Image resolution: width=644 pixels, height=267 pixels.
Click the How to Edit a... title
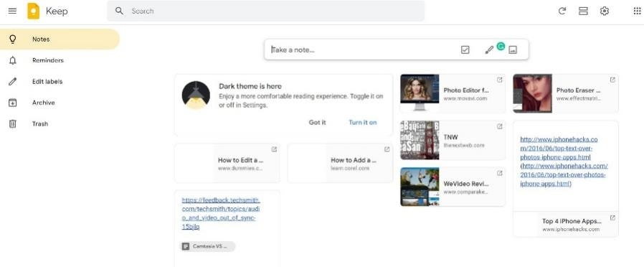241,160
